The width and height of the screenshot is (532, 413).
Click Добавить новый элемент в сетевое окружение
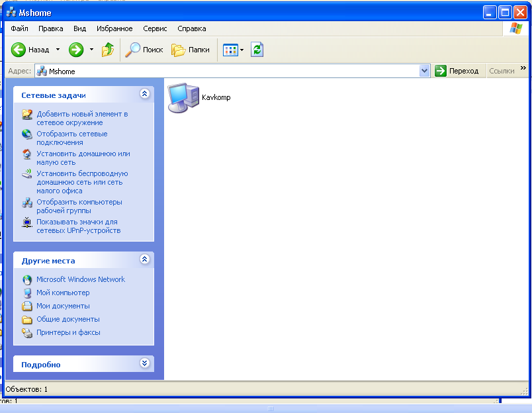[82, 118]
